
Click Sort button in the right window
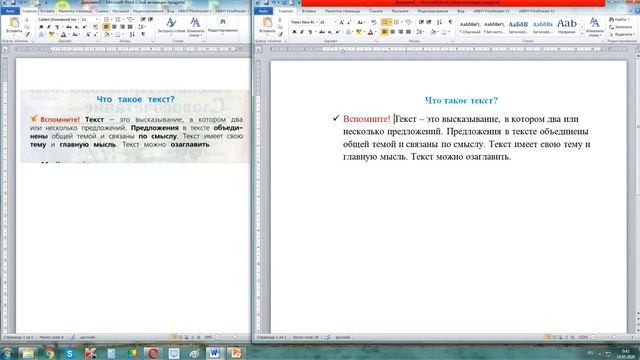point(439,22)
